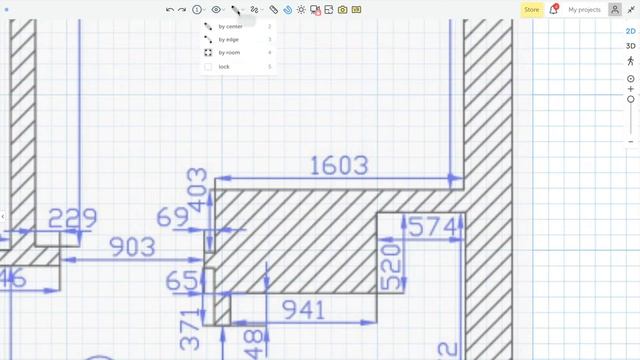Exit fullscreen with collapse arrows

pos(631,9)
